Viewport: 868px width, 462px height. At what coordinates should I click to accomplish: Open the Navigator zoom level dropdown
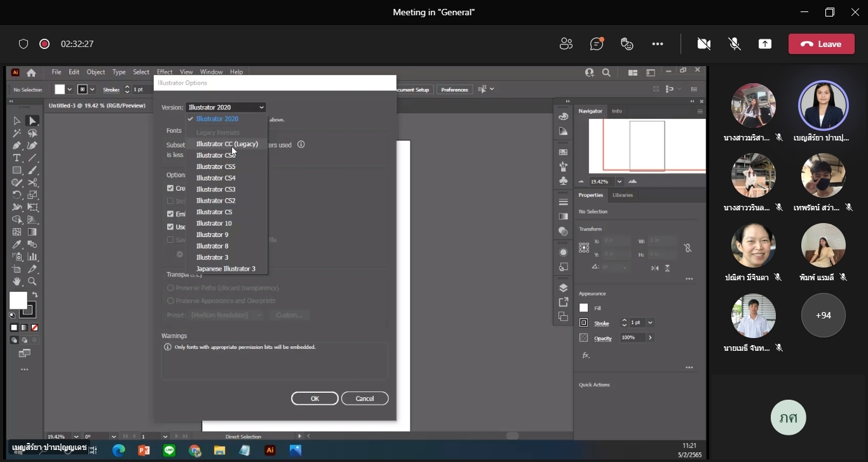(619, 182)
